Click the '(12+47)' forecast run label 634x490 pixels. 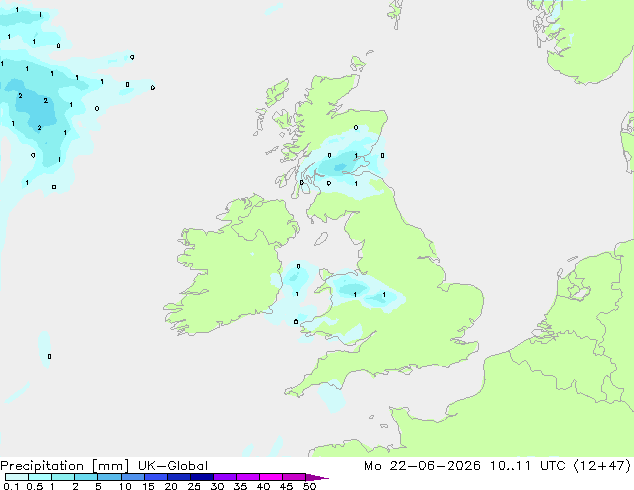(x=602, y=466)
